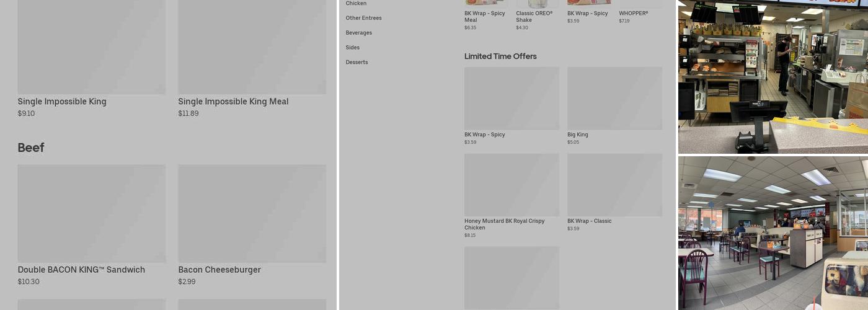Open the Beverages category
Screen dimensions: 868x310
click(358, 33)
